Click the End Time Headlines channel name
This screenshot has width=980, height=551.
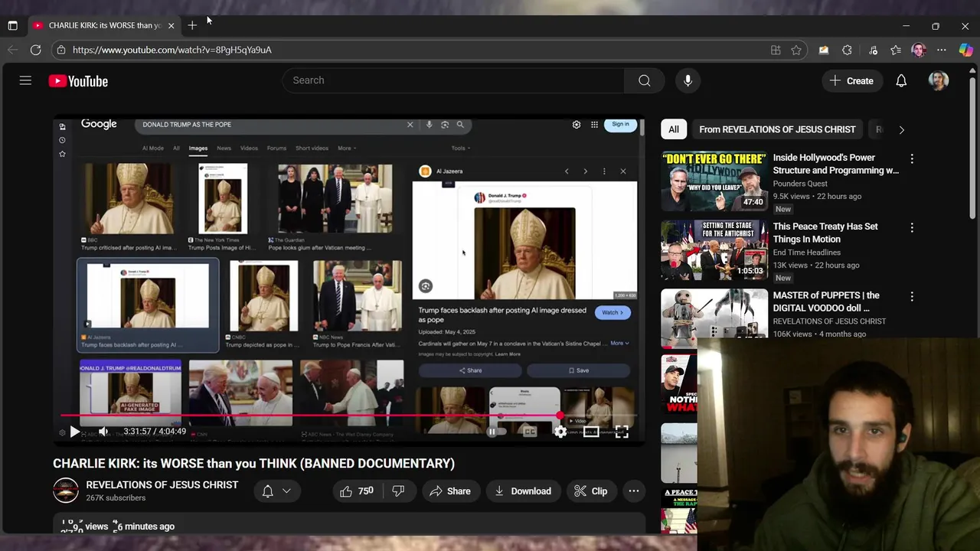(807, 253)
